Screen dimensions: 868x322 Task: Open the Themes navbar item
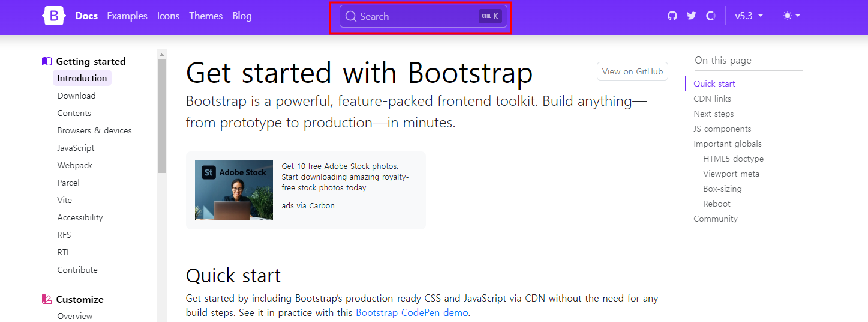[206, 16]
